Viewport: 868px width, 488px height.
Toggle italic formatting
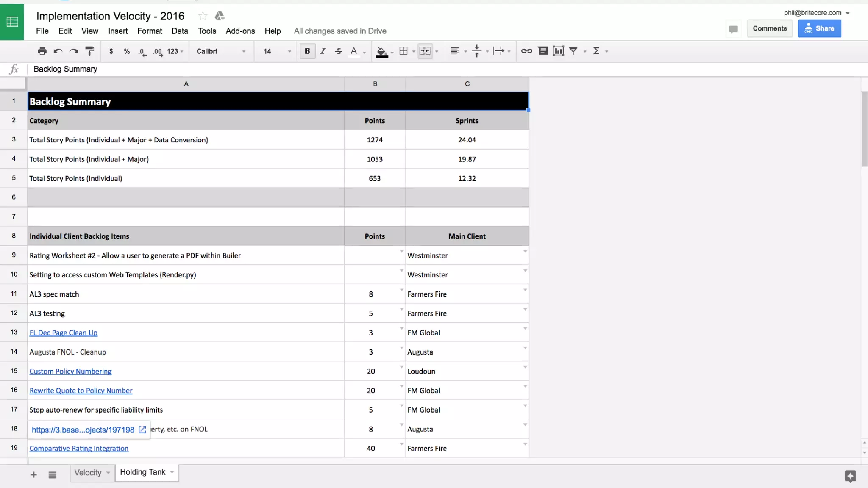[x=323, y=51]
